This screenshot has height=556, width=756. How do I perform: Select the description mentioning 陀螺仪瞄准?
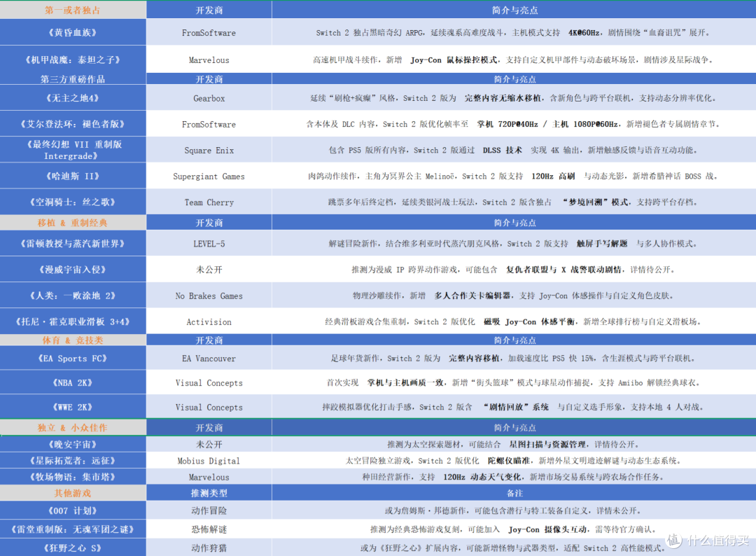pos(514,461)
